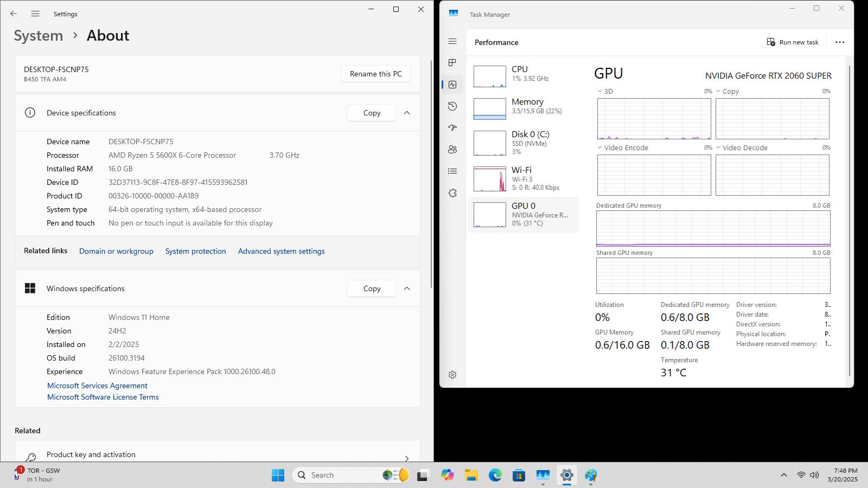This screenshot has width=868, height=488.
Task: Click the Rename this PC button
Action: point(376,74)
